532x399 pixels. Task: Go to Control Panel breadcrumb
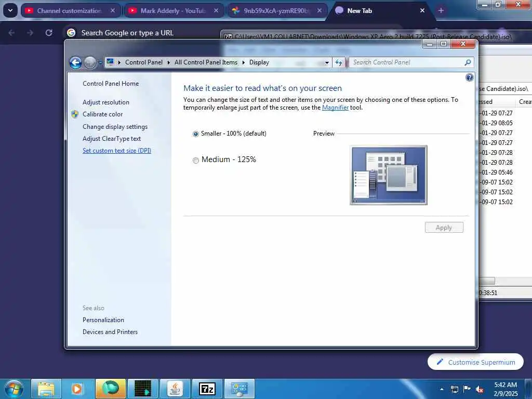coord(144,62)
